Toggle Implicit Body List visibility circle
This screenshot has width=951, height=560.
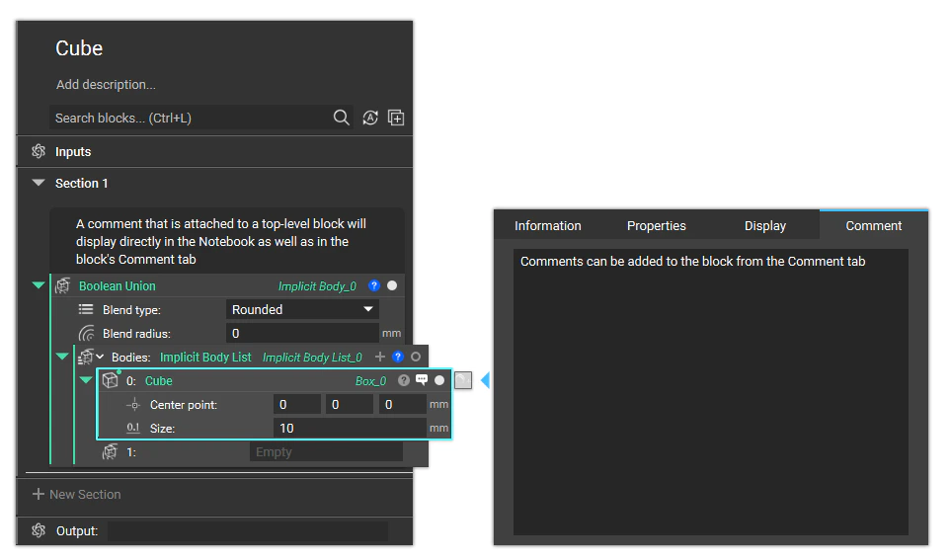pyautogui.click(x=416, y=357)
